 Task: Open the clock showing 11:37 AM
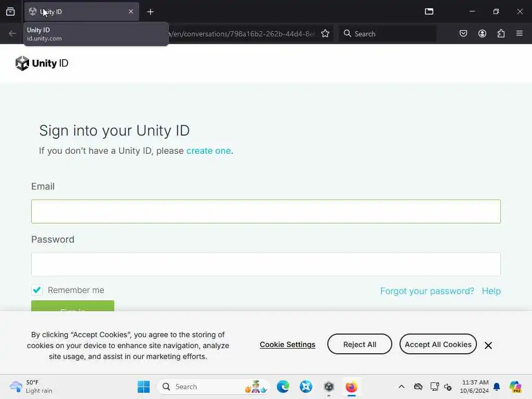(x=474, y=387)
